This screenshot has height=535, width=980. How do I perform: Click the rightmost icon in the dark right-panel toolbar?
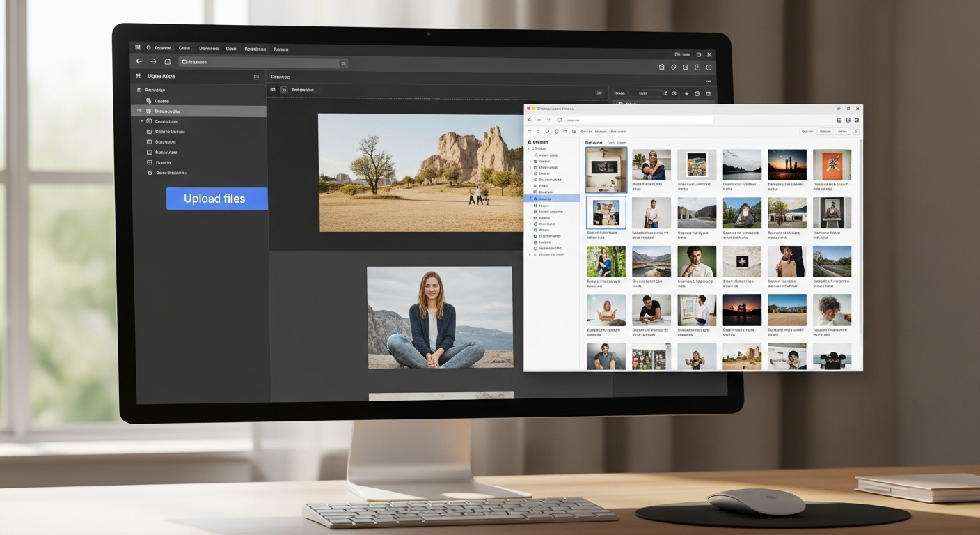pyautogui.click(x=709, y=93)
